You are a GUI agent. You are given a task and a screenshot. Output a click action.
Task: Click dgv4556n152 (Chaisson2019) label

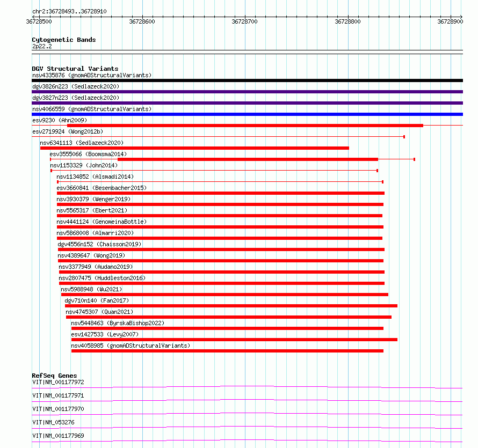pos(99,244)
